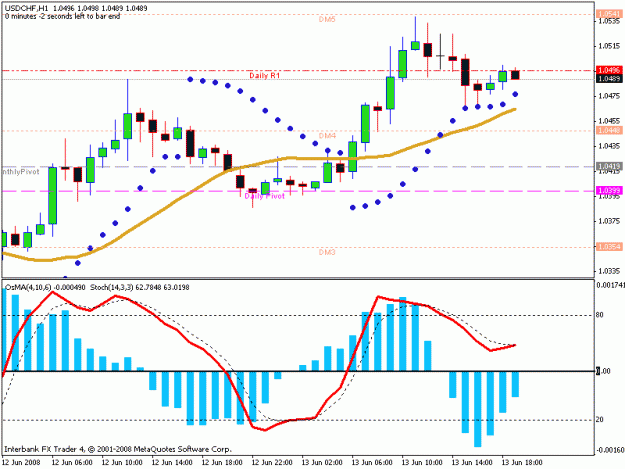Viewport: 625px width, 469px height.
Task: Click the red 'Daily R1' label
Action: 265,75
